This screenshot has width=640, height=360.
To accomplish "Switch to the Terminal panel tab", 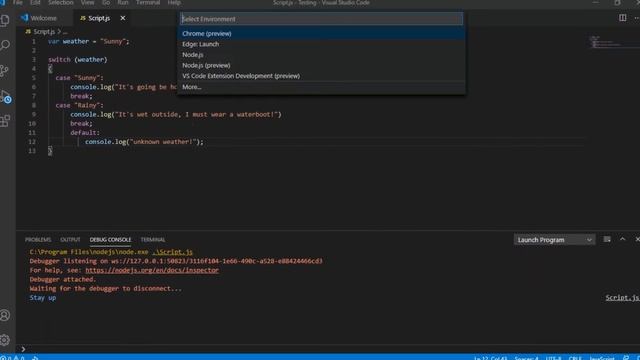I will pos(153,240).
